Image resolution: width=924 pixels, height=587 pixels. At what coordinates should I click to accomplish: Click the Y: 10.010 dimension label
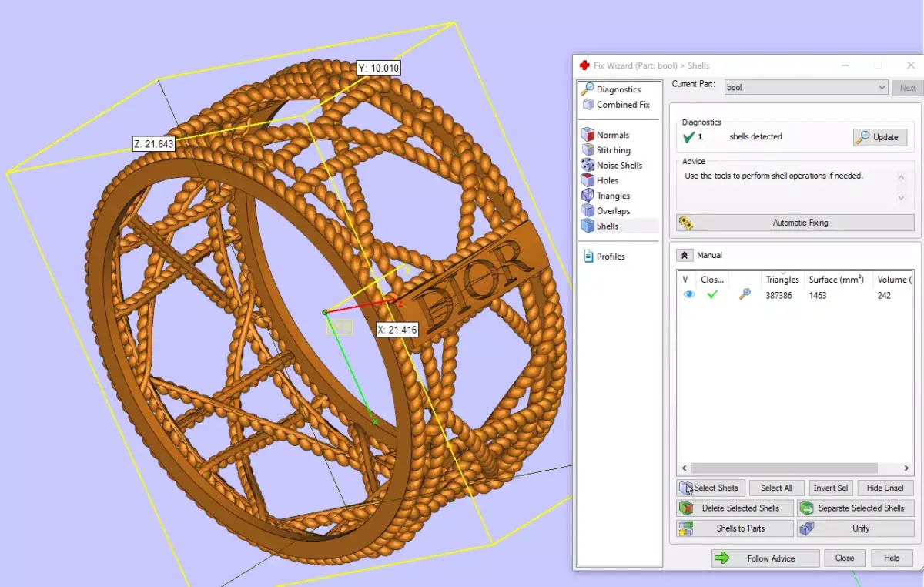[x=379, y=68]
